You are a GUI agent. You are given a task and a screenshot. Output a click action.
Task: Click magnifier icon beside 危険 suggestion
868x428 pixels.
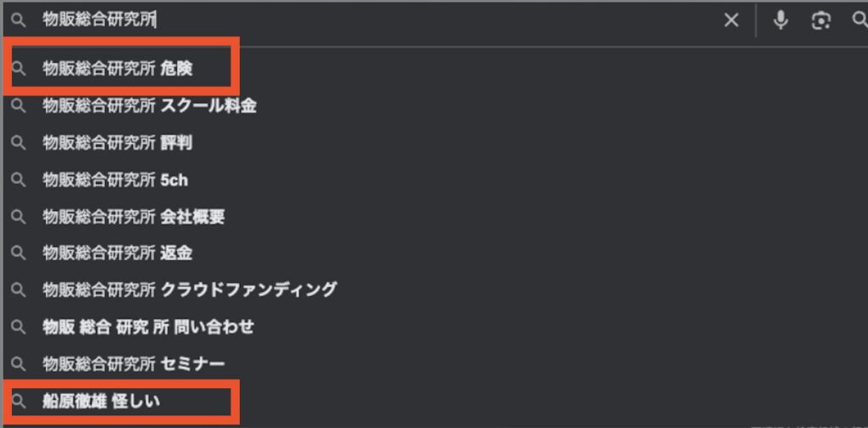coord(18,69)
